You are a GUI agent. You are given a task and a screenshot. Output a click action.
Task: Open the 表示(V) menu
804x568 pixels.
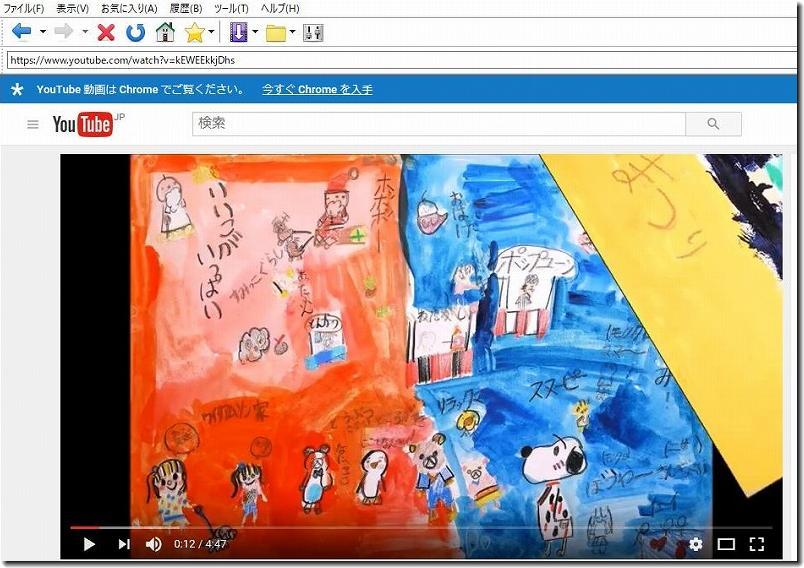(x=72, y=8)
